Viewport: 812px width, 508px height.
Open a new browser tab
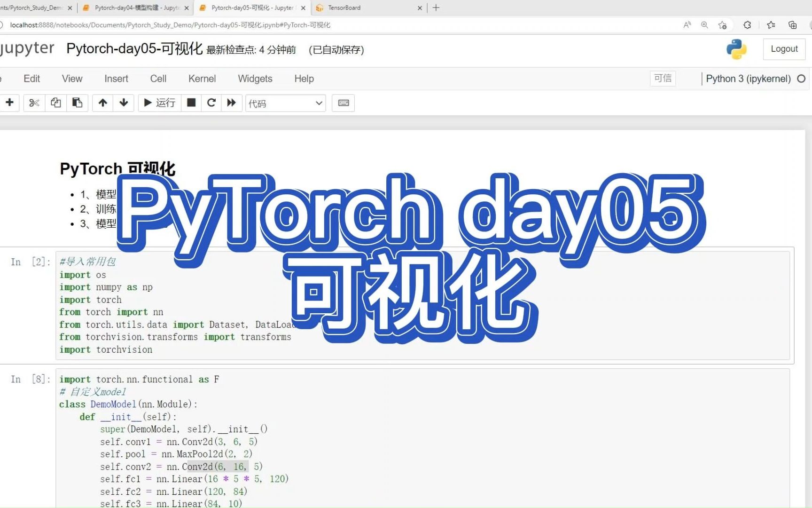(x=436, y=8)
